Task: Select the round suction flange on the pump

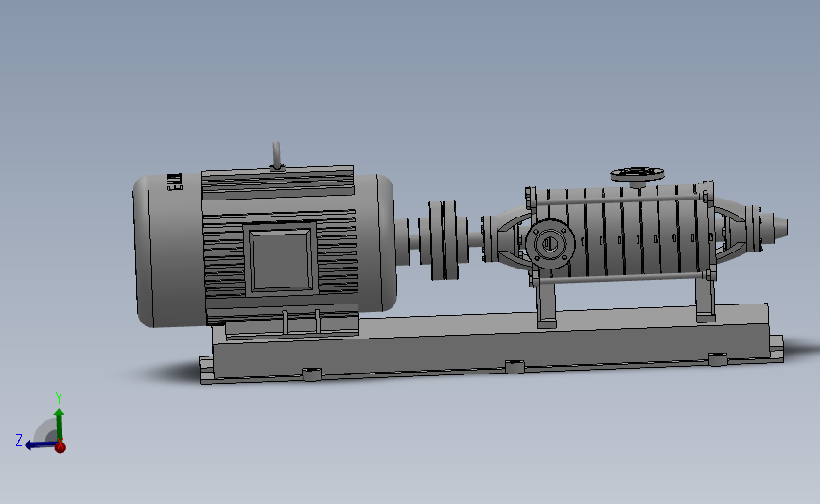Action: click(550, 244)
